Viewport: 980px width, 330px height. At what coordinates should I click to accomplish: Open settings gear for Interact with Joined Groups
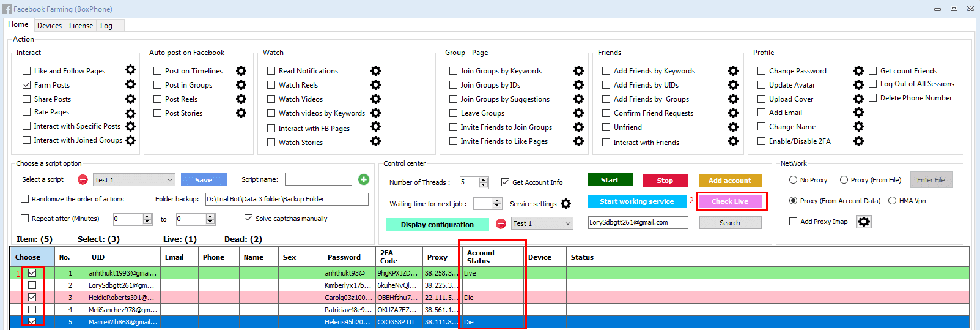[130, 140]
